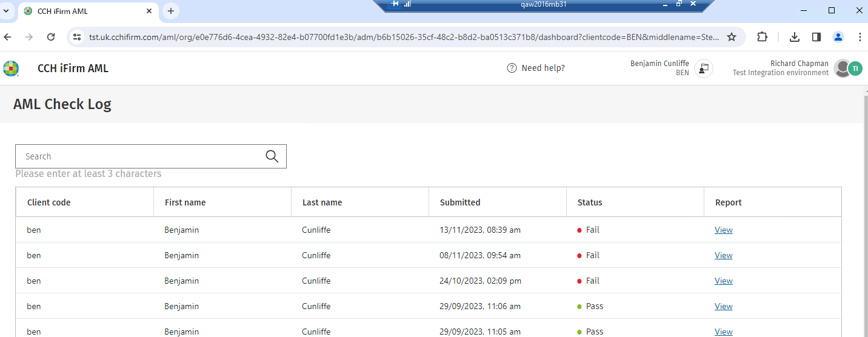Screen dimensions: 868x337
Task: Open the browser extensions puzzle icon
Action: (x=763, y=37)
